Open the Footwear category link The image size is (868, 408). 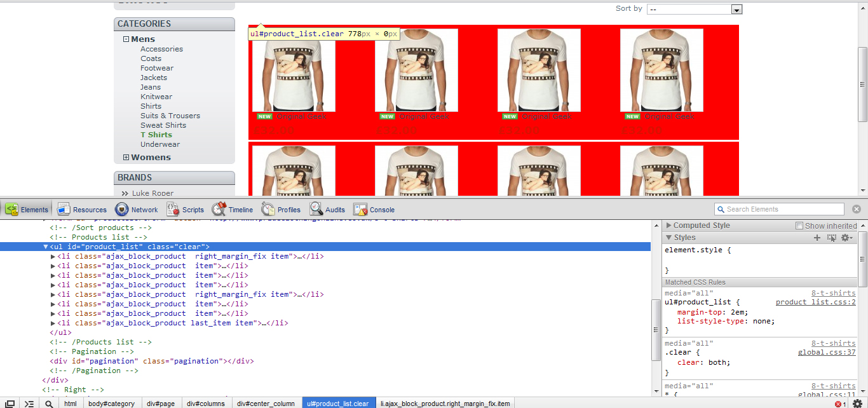click(157, 68)
